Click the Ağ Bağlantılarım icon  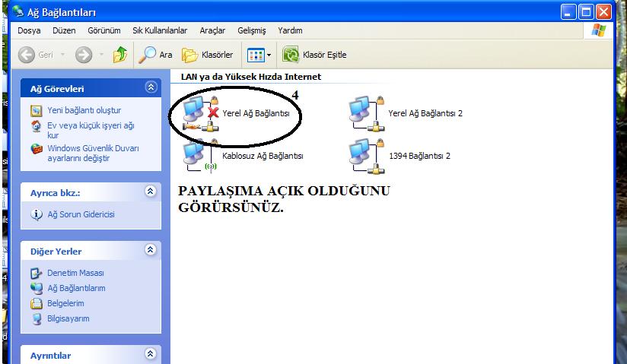point(37,289)
